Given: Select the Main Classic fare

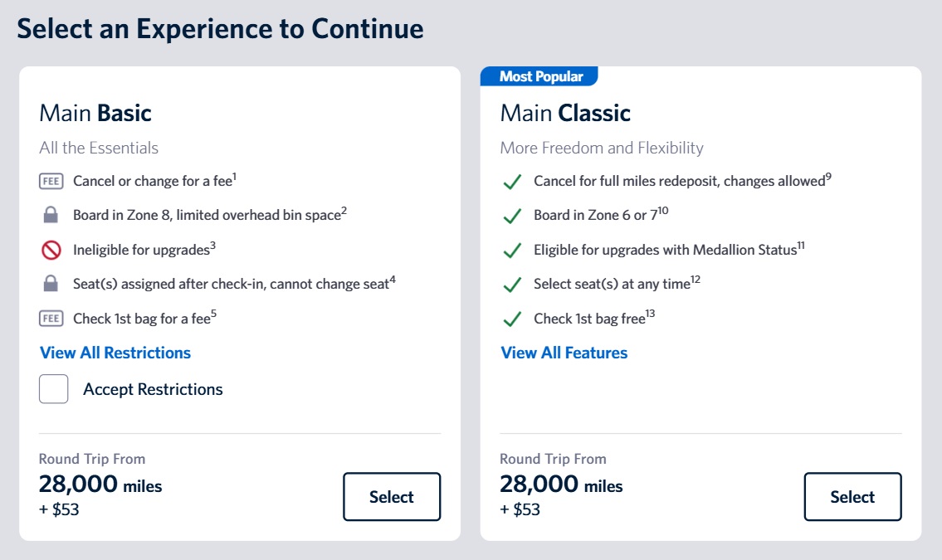Looking at the screenshot, I should (852, 496).
